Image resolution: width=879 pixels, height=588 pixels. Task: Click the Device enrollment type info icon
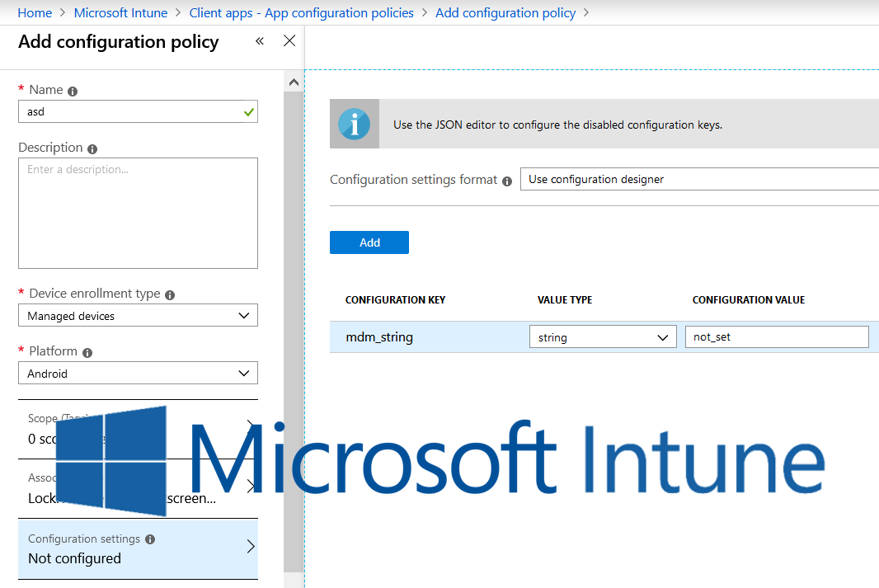[170, 295]
